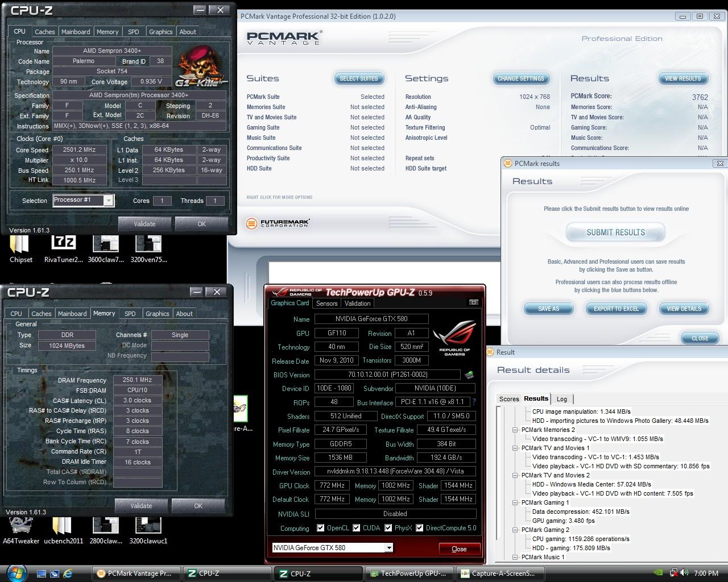Image resolution: width=728 pixels, height=582 pixels.
Task: Click the volume speaker tray icon
Action: (x=684, y=573)
